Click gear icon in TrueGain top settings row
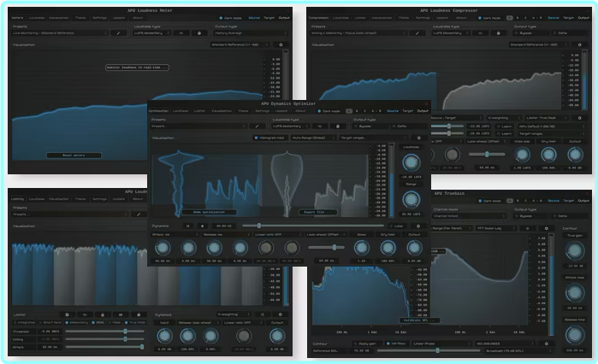 [546, 228]
